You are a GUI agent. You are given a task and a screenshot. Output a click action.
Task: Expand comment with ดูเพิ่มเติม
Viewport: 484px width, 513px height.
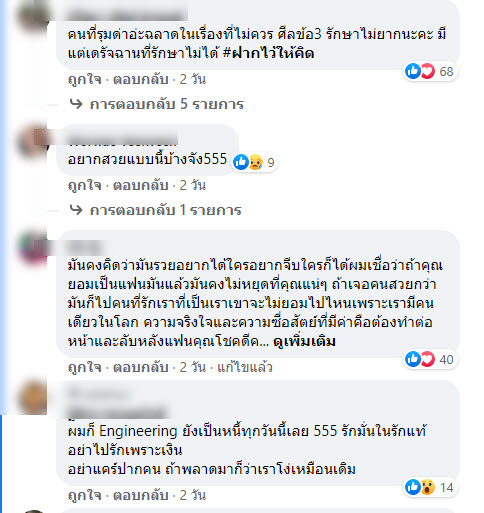[304, 342]
